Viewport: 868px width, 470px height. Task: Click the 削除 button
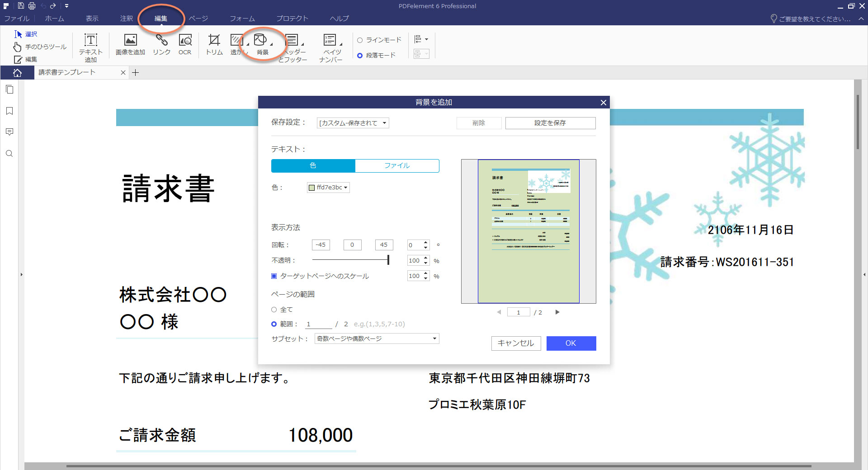(x=479, y=123)
